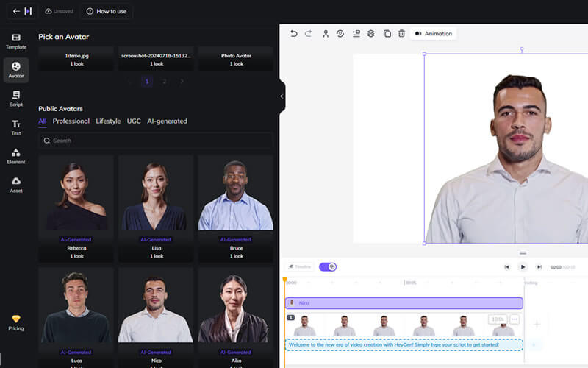The width and height of the screenshot is (588, 368).
Task: Go to previous avatar page arrow
Action: (x=129, y=81)
